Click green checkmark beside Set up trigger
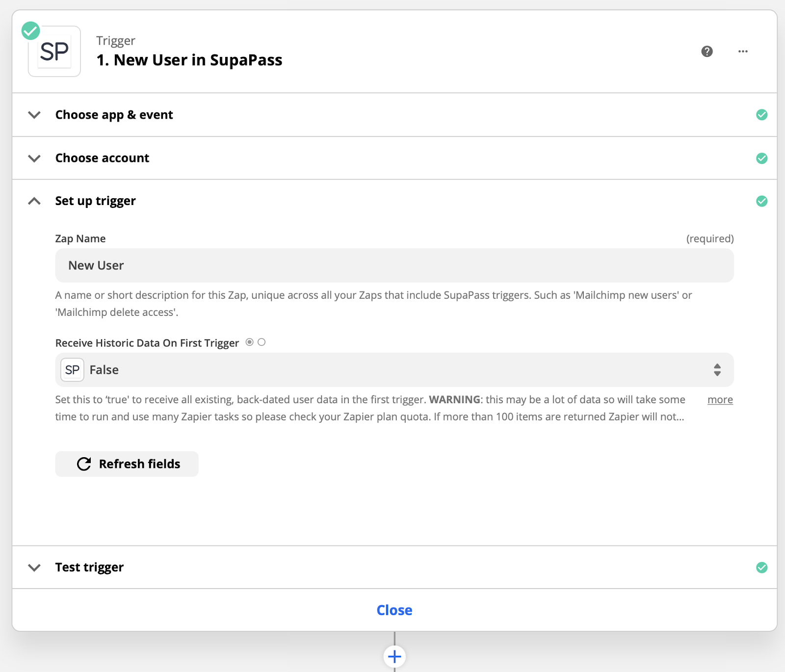Image resolution: width=785 pixels, height=672 pixels. [x=761, y=201]
